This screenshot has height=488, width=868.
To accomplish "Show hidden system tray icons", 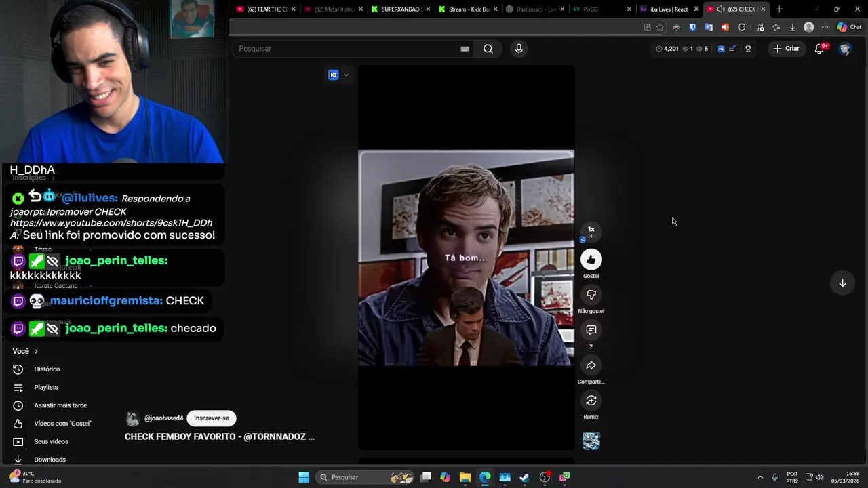I will pos(759,477).
